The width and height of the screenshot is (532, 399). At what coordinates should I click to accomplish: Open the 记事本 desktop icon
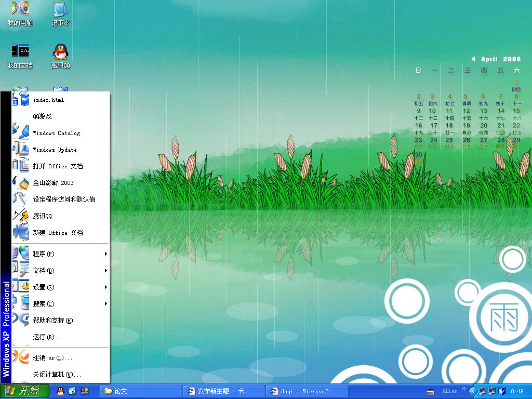point(60,14)
